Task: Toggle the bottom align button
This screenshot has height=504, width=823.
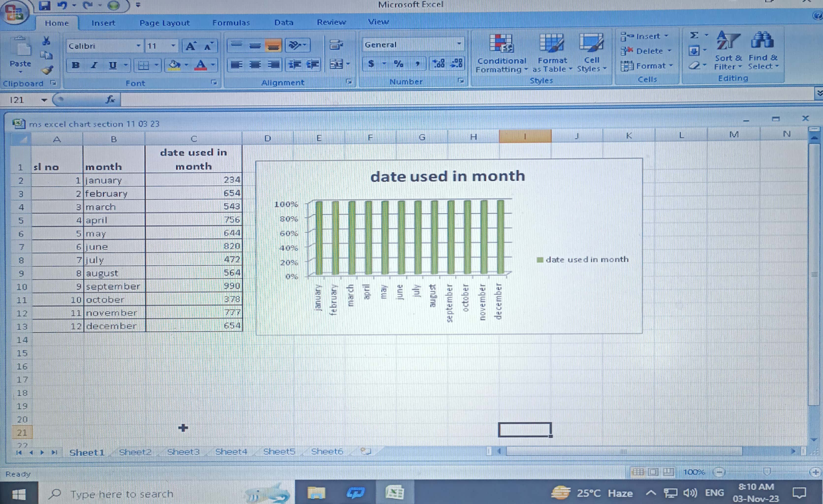Action: [273, 46]
